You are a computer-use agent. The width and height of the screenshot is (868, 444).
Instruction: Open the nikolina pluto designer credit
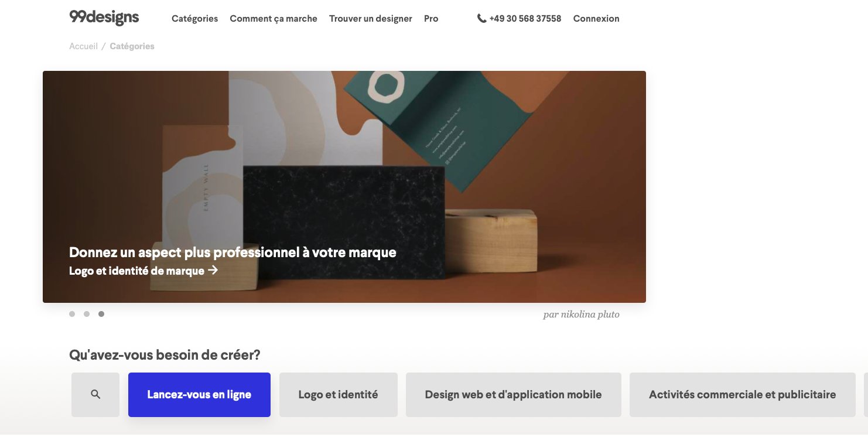[x=581, y=315]
